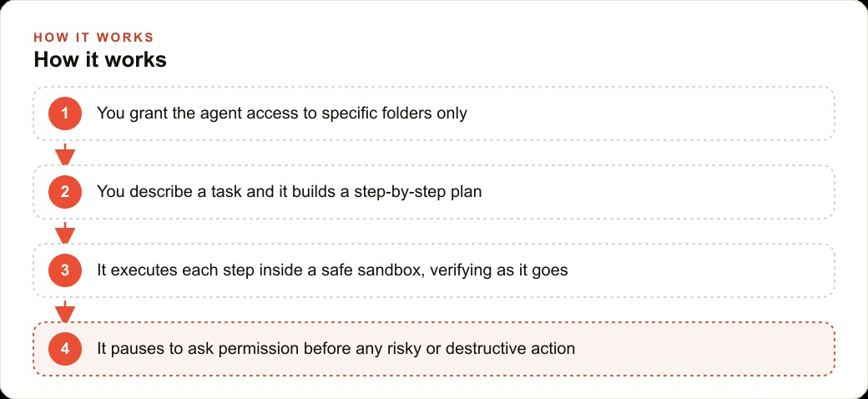Click the arrow between steps 1 and 2
The height and width of the screenshot is (399, 868).
65,154
